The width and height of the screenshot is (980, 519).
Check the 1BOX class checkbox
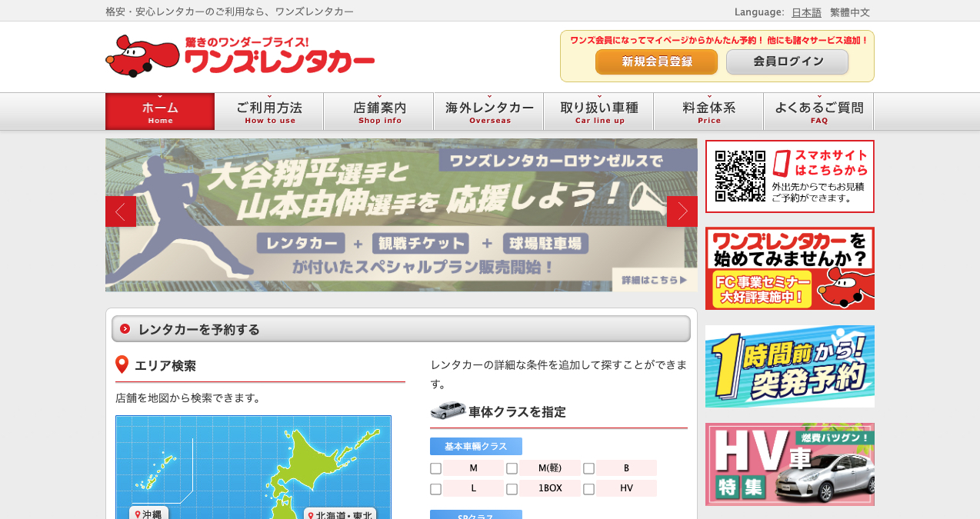(x=512, y=489)
